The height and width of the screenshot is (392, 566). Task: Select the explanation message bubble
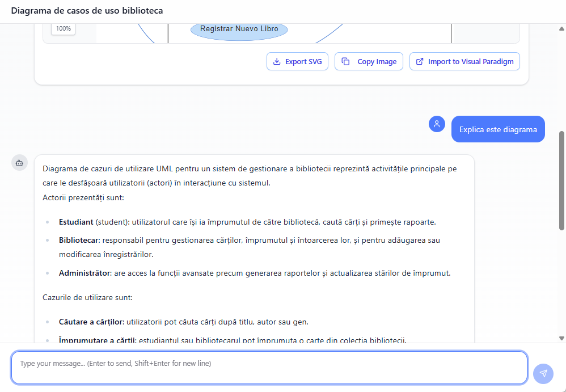pyautogui.click(x=255, y=244)
